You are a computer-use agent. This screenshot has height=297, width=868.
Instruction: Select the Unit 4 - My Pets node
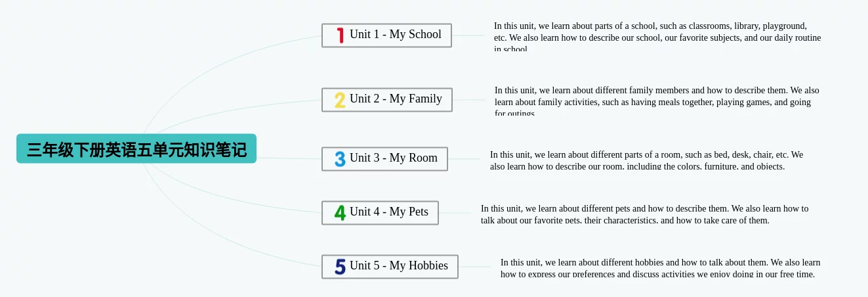point(380,213)
